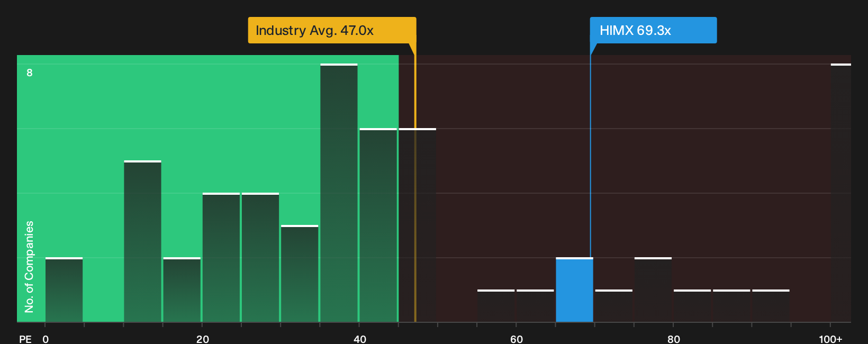Select the 30-35 PE bar
The width and height of the screenshot is (868, 344).
(300, 274)
